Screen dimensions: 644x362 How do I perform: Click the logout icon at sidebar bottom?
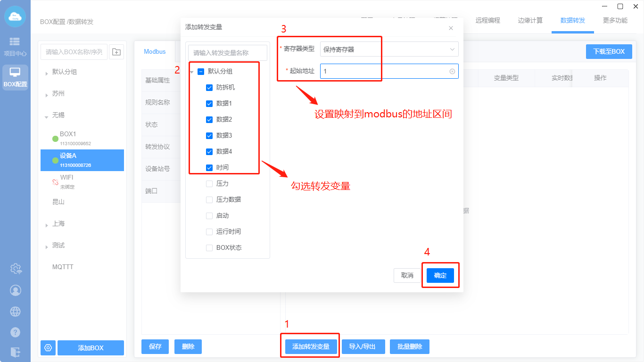[x=16, y=352]
